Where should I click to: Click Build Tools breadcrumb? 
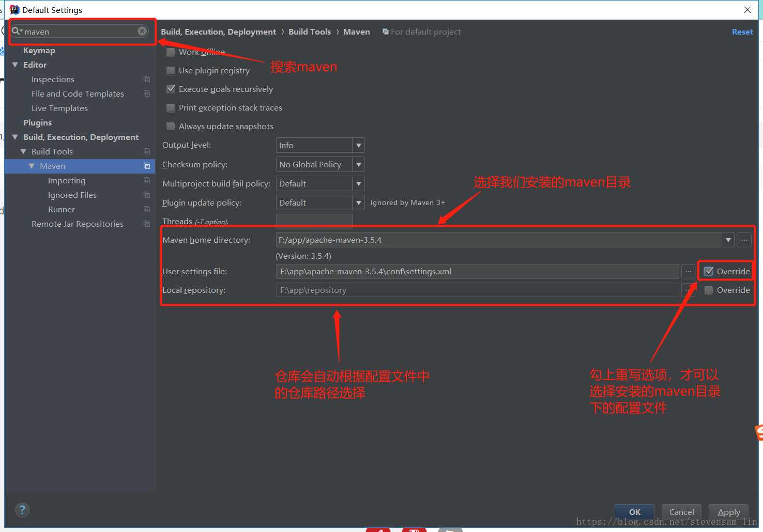pyautogui.click(x=310, y=32)
